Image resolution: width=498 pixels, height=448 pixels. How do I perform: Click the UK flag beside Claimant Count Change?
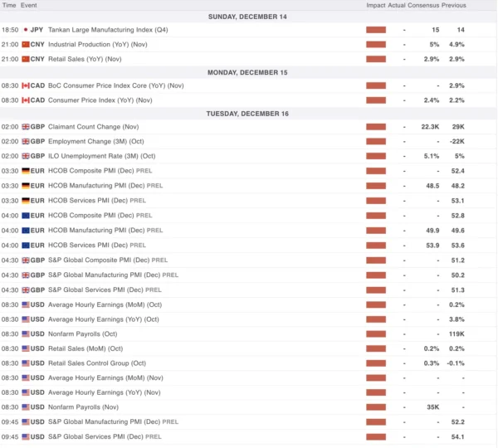click(25, 127)
